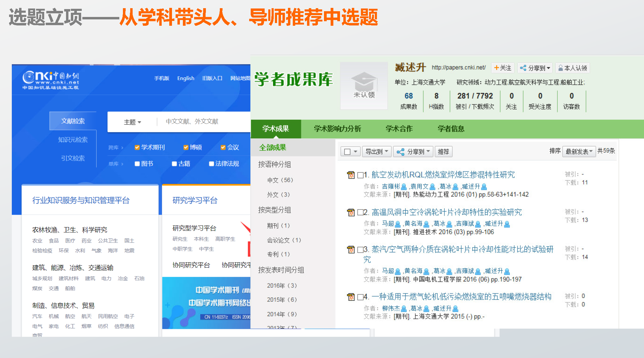Viewport: 644px width, 358px height.
Task: Click person icon next to 葛冰 in result 1
Action: point(455,187)
